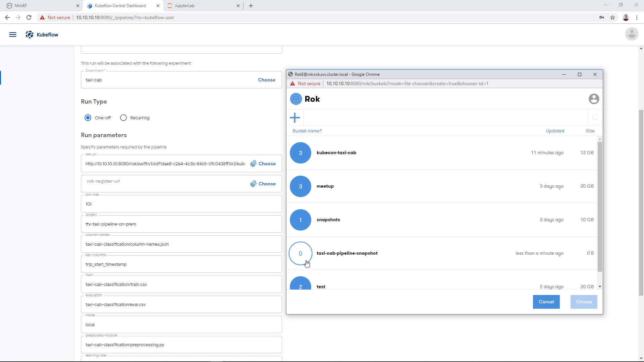
Task: Open the Kubeflow hamburger menu
Action: pyautogui.click(x=13, y=35)
